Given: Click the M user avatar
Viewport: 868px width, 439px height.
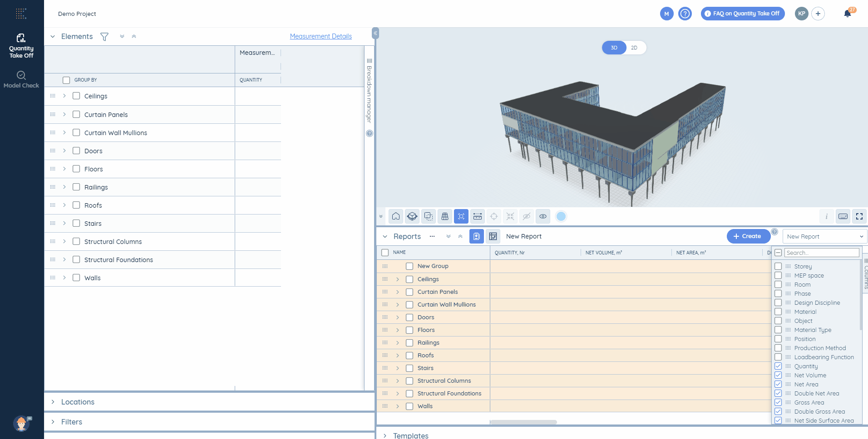Looking at the screenshot, I should [x=666, y=14].
